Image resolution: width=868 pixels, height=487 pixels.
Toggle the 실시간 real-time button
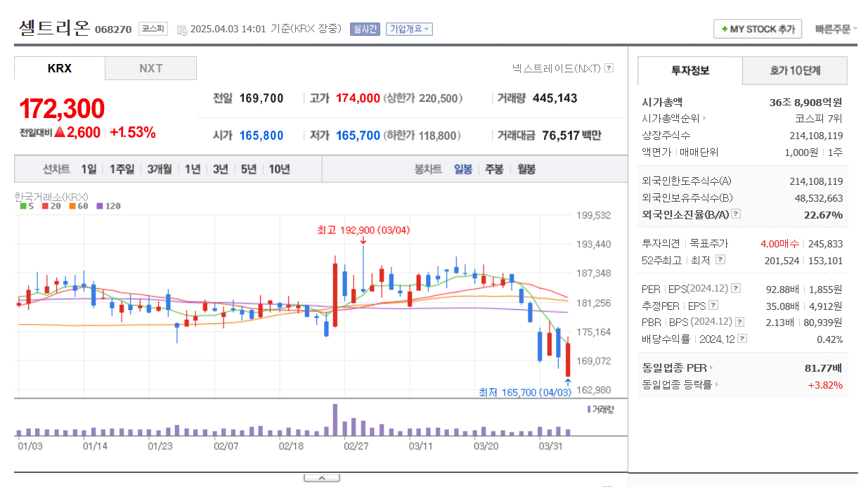[365, 29]
